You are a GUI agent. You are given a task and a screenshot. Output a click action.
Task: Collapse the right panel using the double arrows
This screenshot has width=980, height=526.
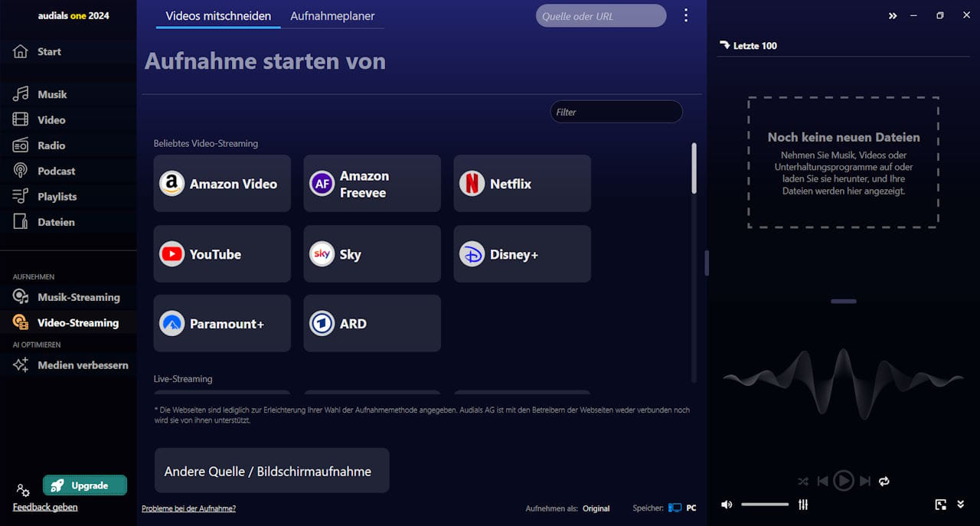click(893, 15)
